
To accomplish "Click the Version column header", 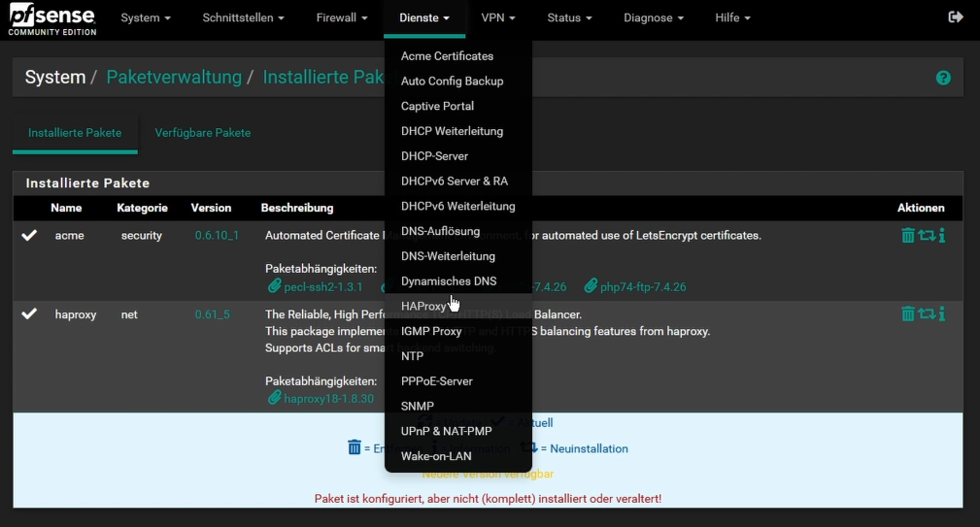I will [211, 208].
